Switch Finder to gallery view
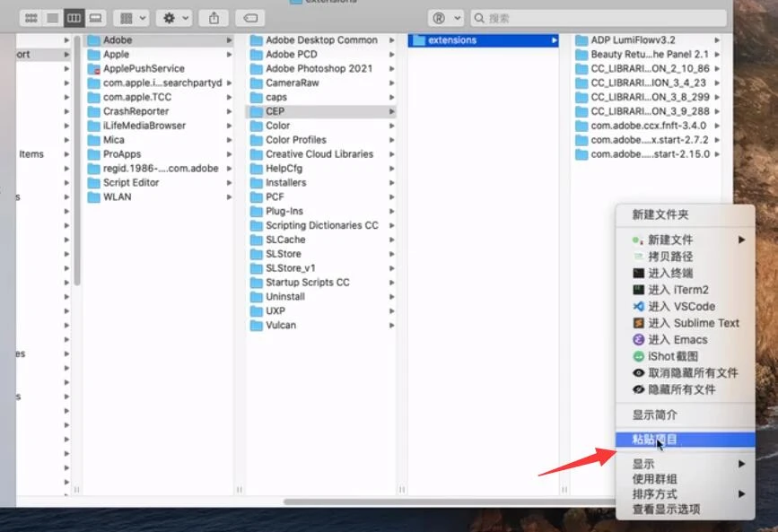 95,18
